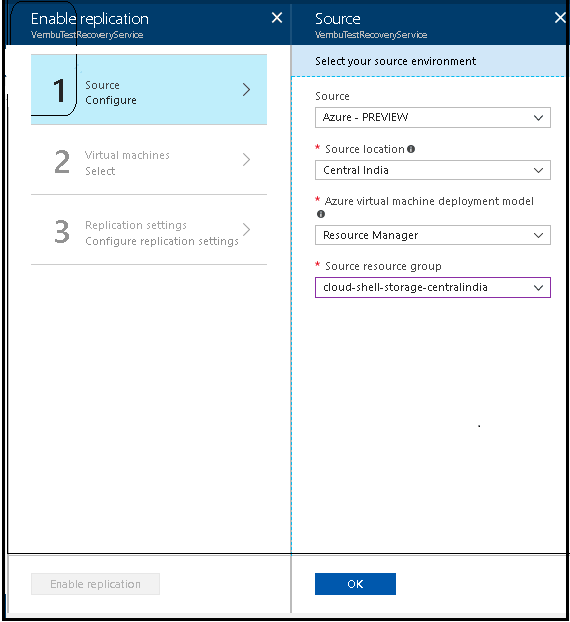
Task: Open step 3 Replication settings
Action: (149, 230)
